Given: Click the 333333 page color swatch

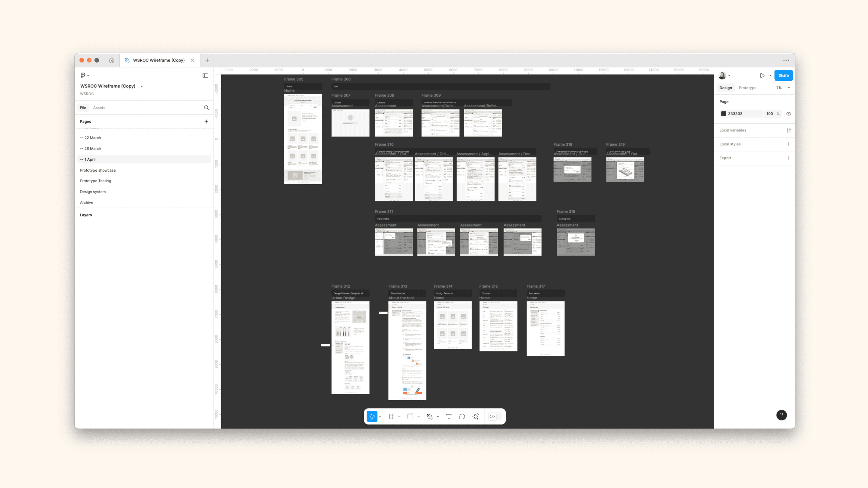Looking at the screenshot, I should tap(723, 114).
